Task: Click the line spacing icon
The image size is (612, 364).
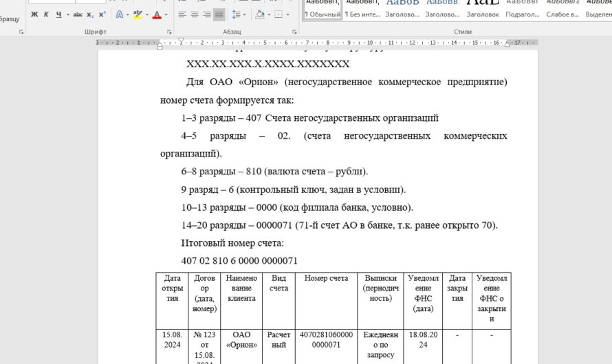Action: pos(236,15)
